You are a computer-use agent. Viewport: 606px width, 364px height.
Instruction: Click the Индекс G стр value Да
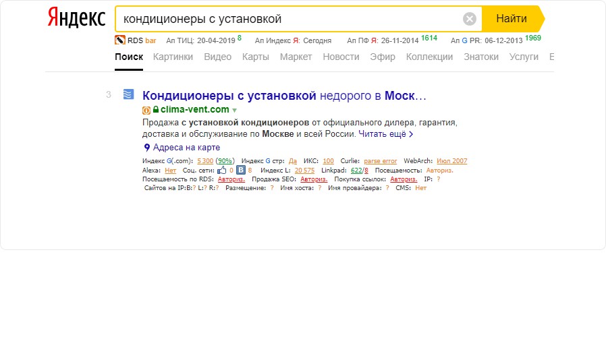click(293, 161)
